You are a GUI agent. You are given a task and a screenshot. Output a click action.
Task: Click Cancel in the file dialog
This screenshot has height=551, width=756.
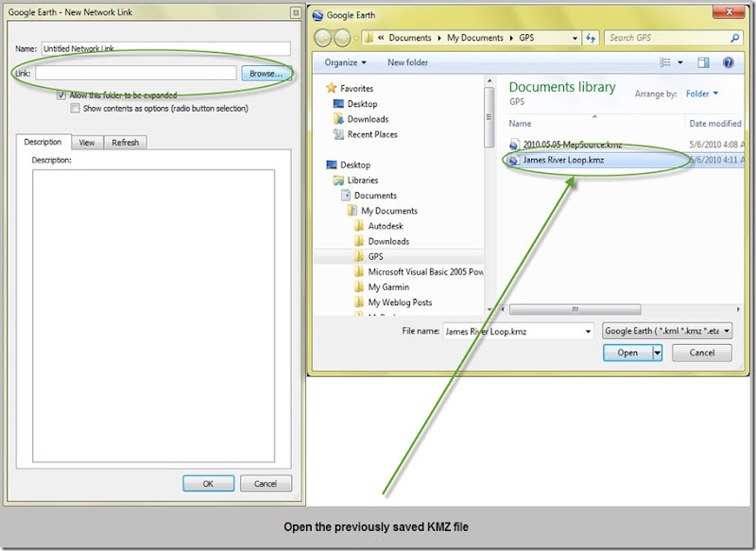point(702,353)
